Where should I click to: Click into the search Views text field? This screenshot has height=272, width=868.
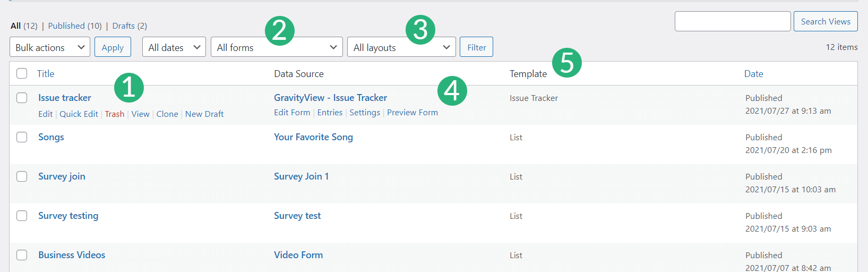[x=732, y=21]
